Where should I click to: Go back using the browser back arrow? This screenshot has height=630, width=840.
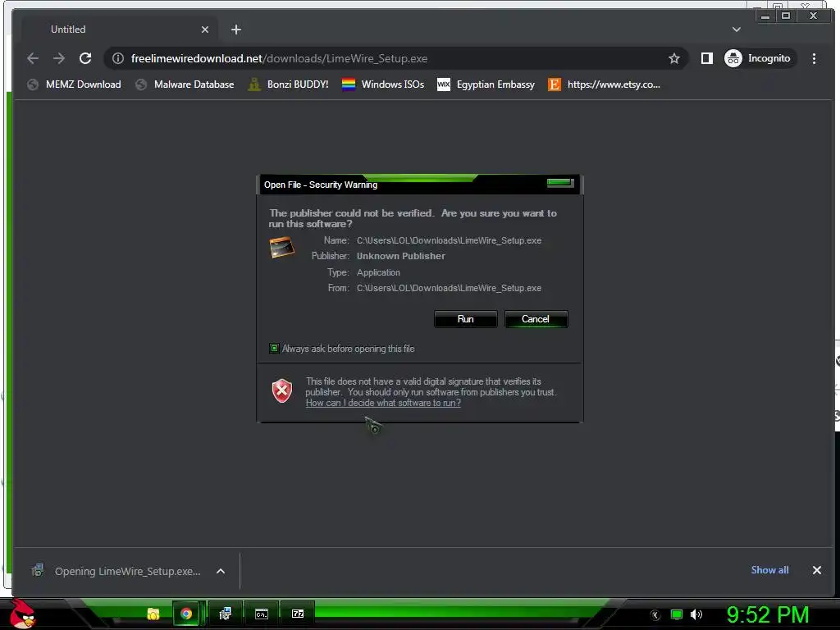[x=33, y=58]
